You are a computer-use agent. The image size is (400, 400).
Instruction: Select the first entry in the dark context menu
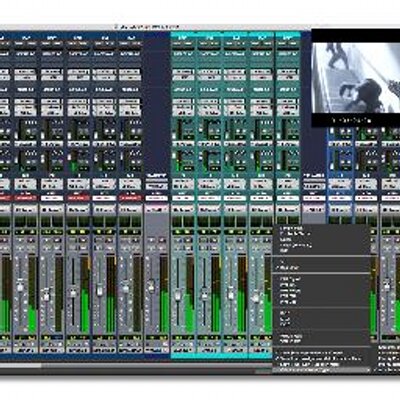tap(290, 228)
